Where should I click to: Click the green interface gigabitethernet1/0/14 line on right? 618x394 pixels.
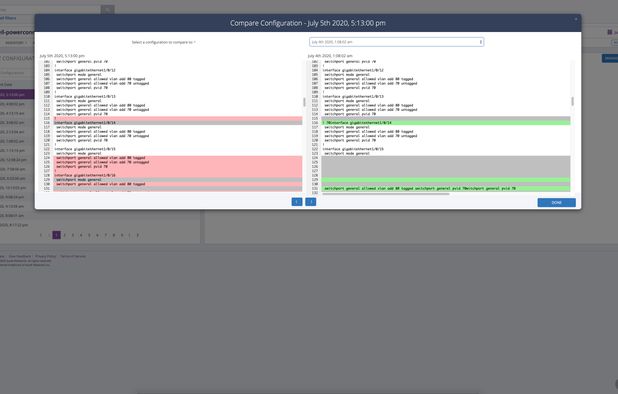tap(446, 123)
